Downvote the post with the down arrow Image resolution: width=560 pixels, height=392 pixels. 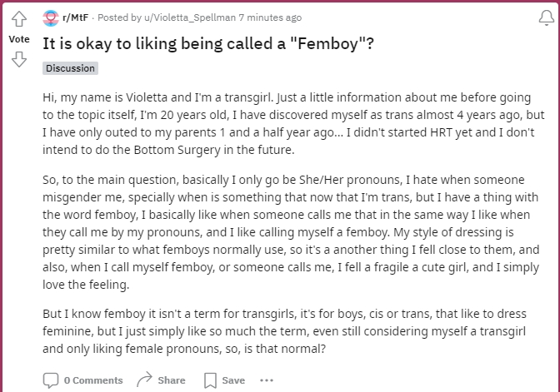(19, 59)
